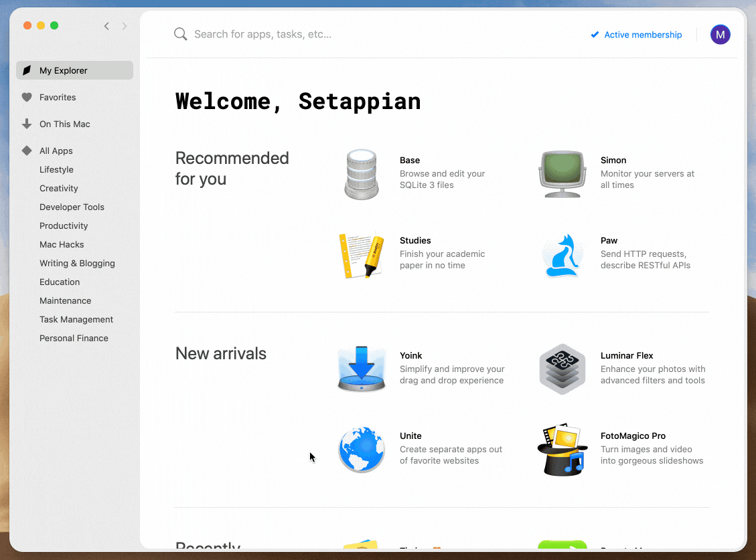Click the All Apps diamond icon
This screenshot has width=756, height=560.
[27, 151]
